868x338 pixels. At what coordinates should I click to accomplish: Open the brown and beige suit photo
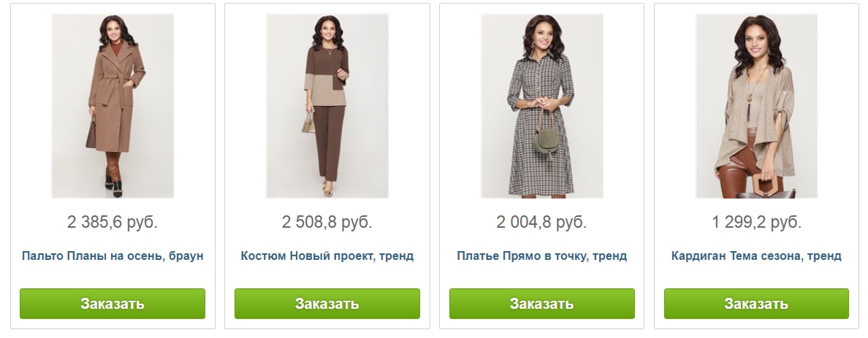[x=327, y=106]
